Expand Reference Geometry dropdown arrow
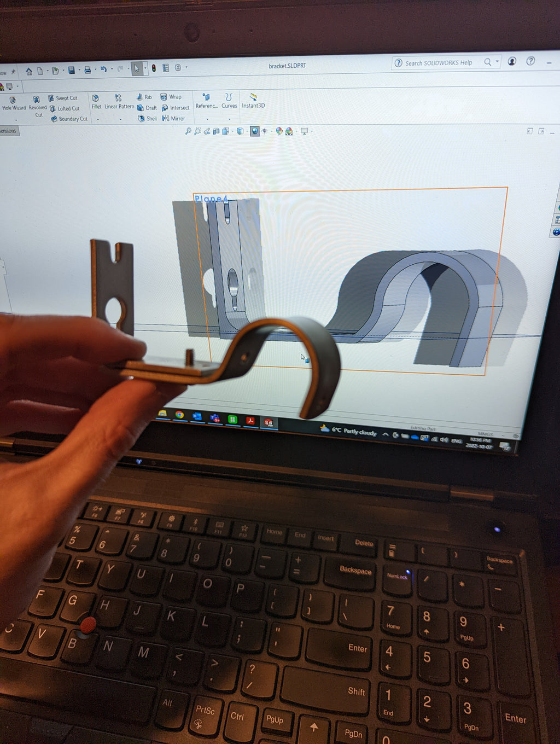 (207, 119)
